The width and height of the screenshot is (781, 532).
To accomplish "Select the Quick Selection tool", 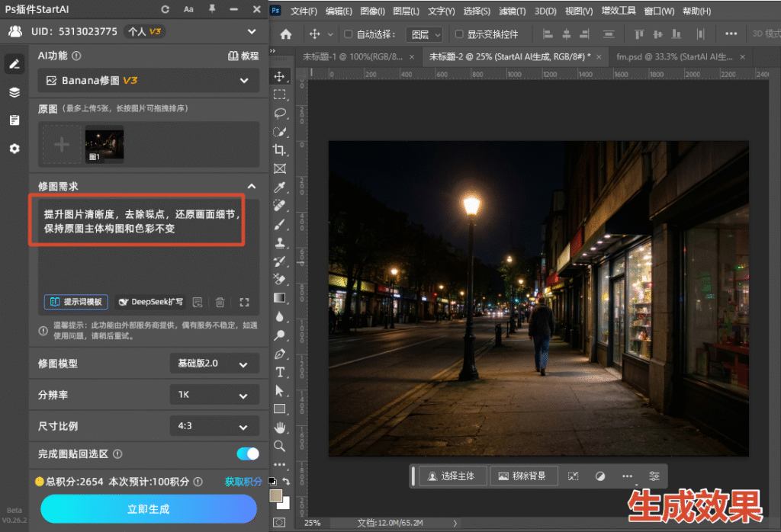I will (x=279, y=131).
